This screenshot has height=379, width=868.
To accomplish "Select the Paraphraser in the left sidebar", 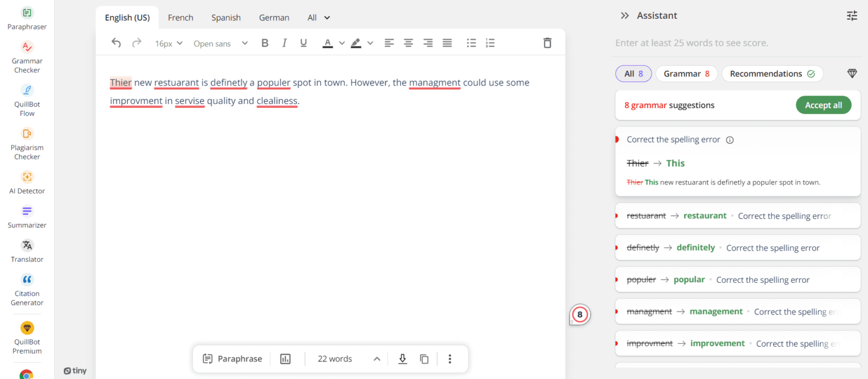I will (27, 17).
